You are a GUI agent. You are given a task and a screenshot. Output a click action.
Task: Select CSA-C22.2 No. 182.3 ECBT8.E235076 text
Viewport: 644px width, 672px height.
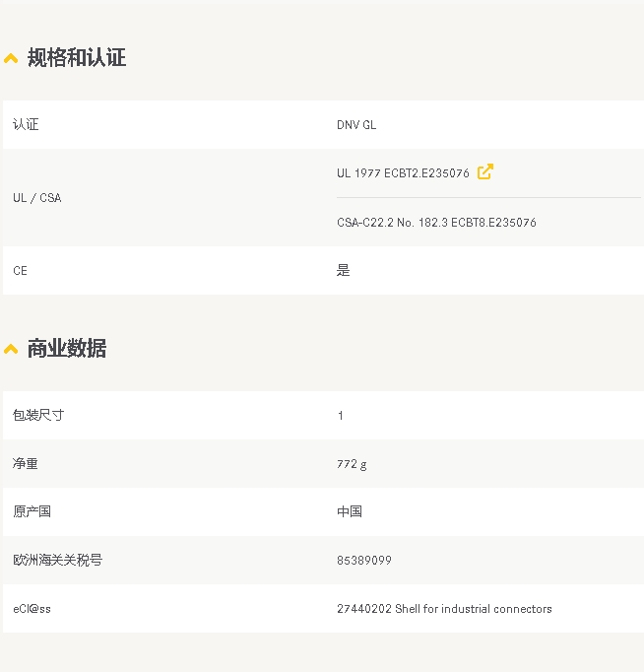[x=436, y=223]
